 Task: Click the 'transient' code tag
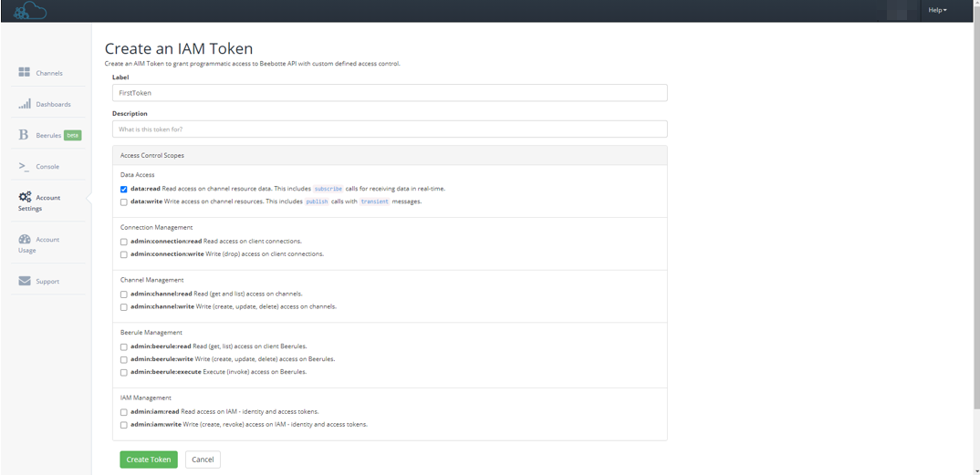click(374, 201)
